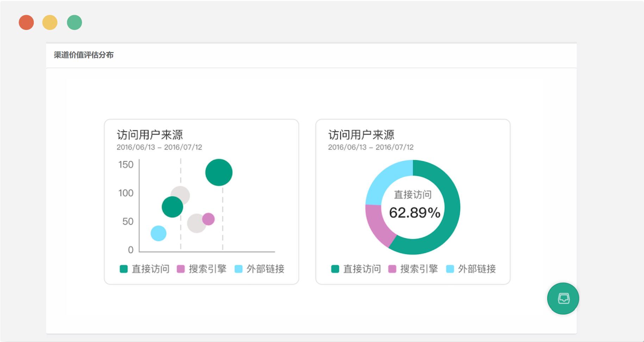Click 外部链接 legend text under donut chart
Screen dimensions: 644x342
[x=477, y=269]
